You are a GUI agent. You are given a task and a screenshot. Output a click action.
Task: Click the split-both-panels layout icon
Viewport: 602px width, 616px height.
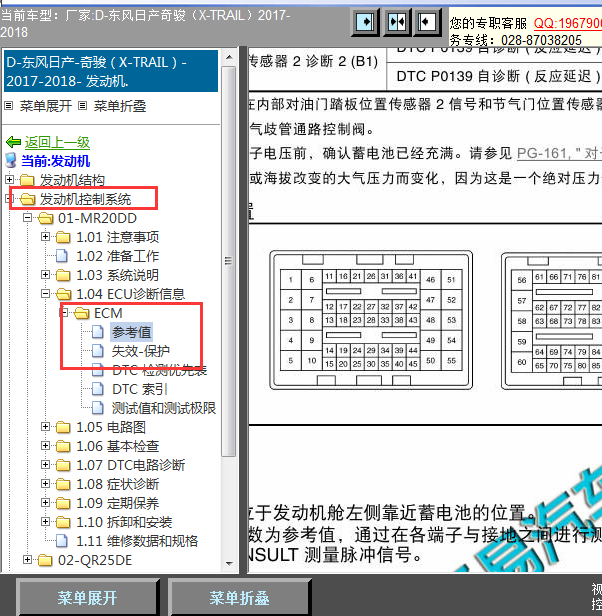click(396, 22)
